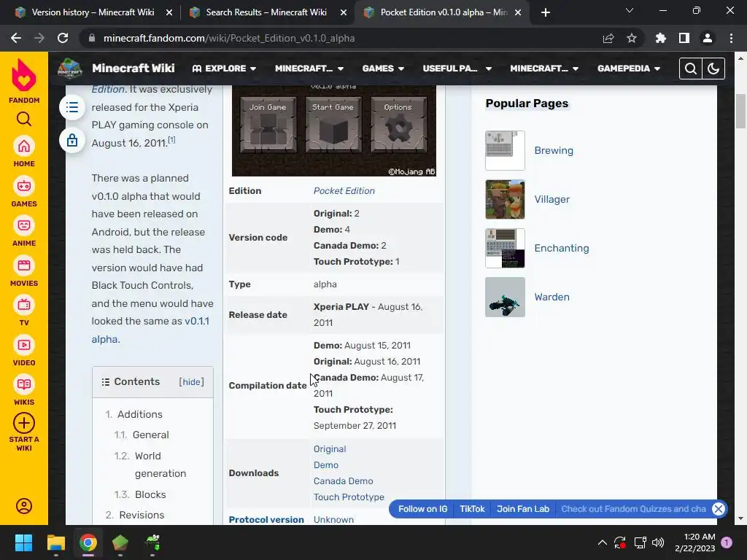The height and width of the screenshot is (560, 747).
Task: Close the Version history tab
Action: [x=169, y=12]
